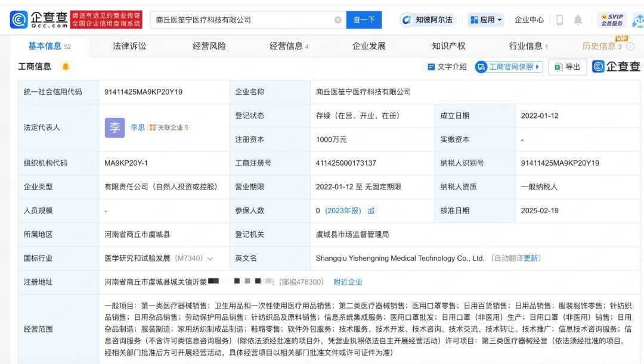Click the approval date 2025-02-19

(540, 210)
